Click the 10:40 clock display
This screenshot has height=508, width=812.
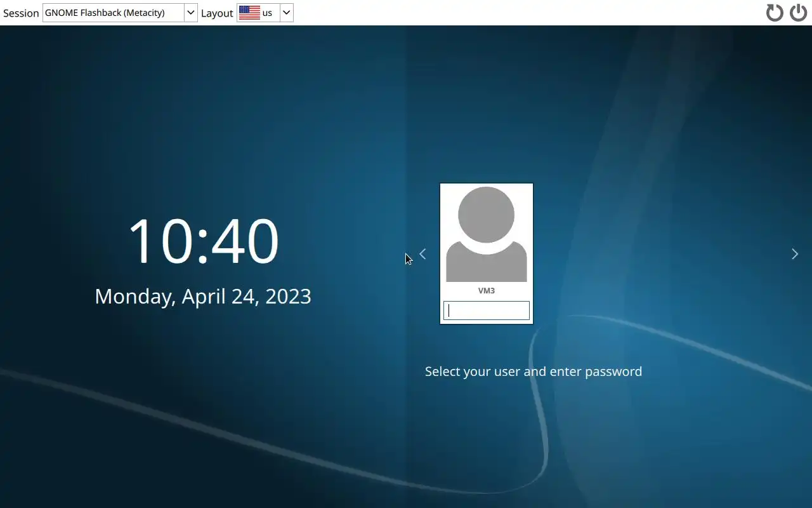203,241
